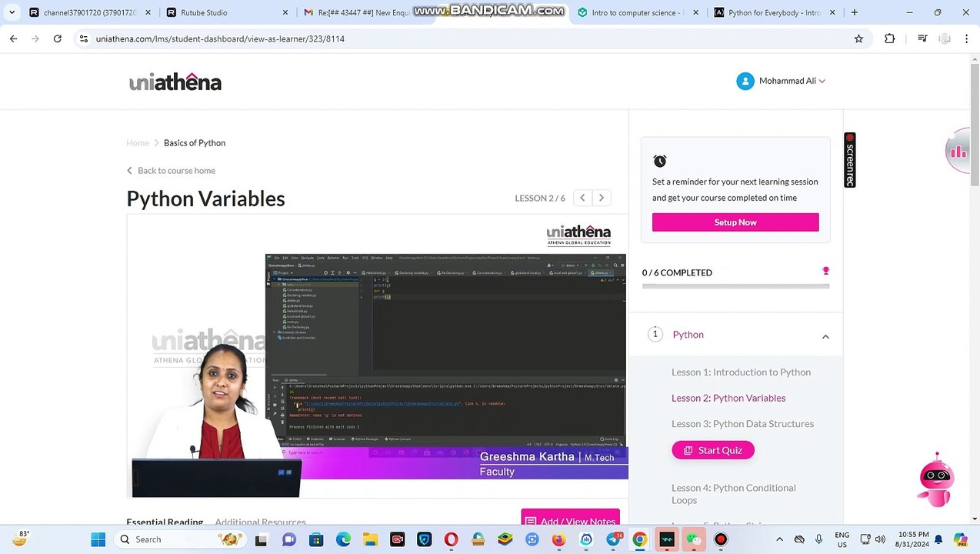This screenshot has width=980, height=554.
Task: Click the Windows taskbar Search box
Action: pyautogui.click(x=182, y=539)
